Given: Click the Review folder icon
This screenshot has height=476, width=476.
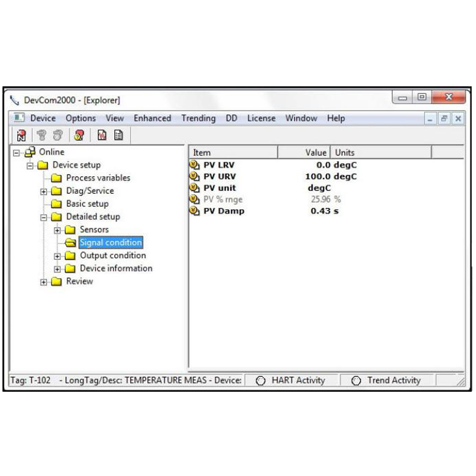Looking at the screenshot, I should (x=57, y=281).
